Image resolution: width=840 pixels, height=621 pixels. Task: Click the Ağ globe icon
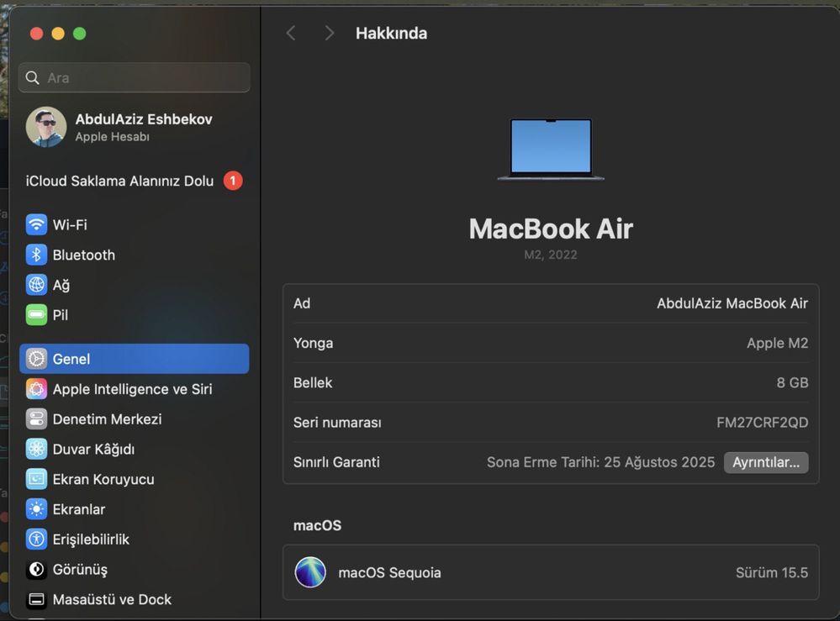click(36, 285)
